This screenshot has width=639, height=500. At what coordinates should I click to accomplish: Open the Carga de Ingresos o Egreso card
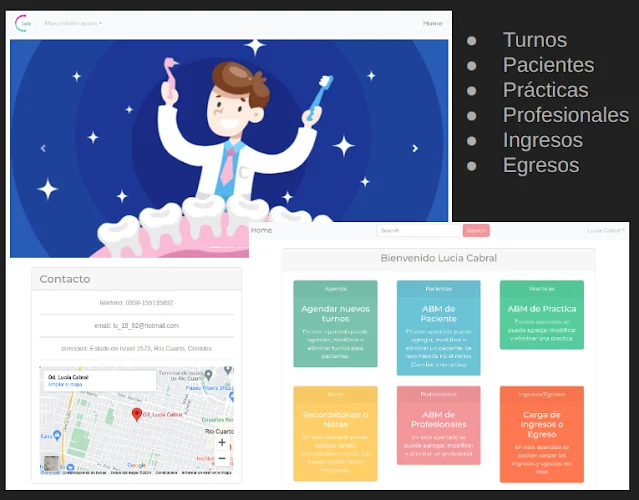[542, 434]
